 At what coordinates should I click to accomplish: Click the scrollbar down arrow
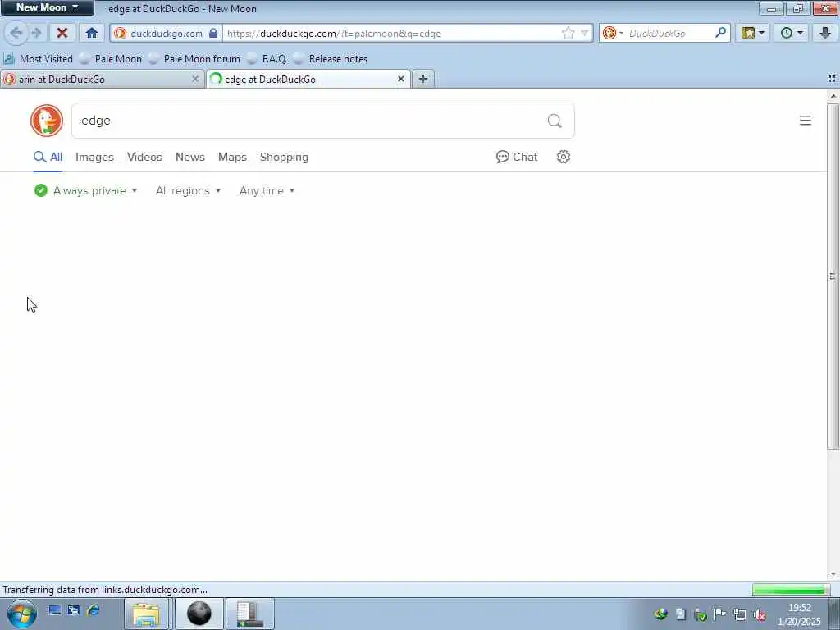pyautogui.click(x=833, y=574)
